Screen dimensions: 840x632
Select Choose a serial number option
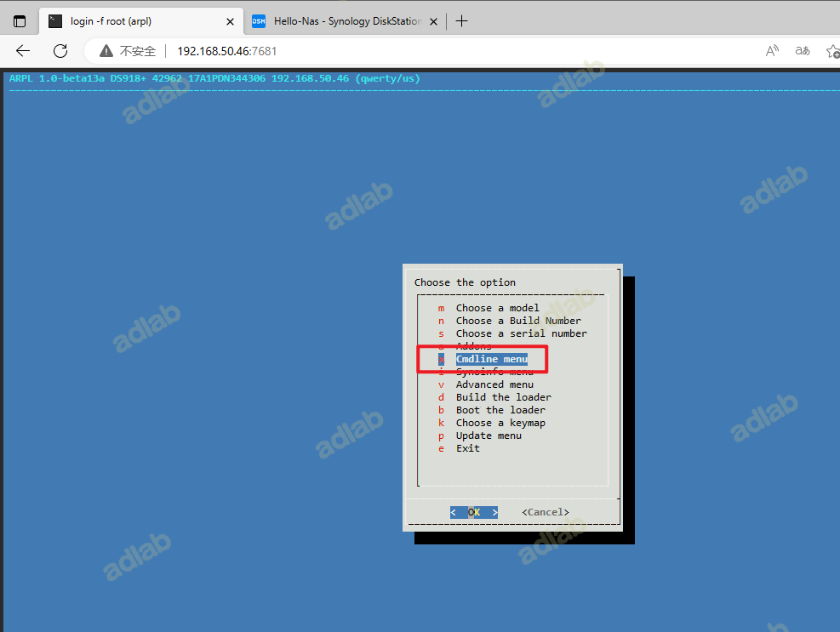coord(521,333)
